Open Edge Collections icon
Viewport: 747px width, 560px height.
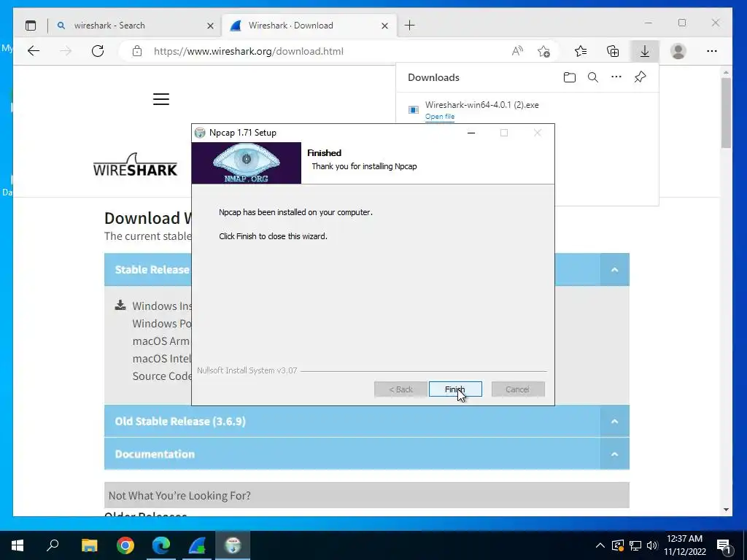click(x=613, y=51)
